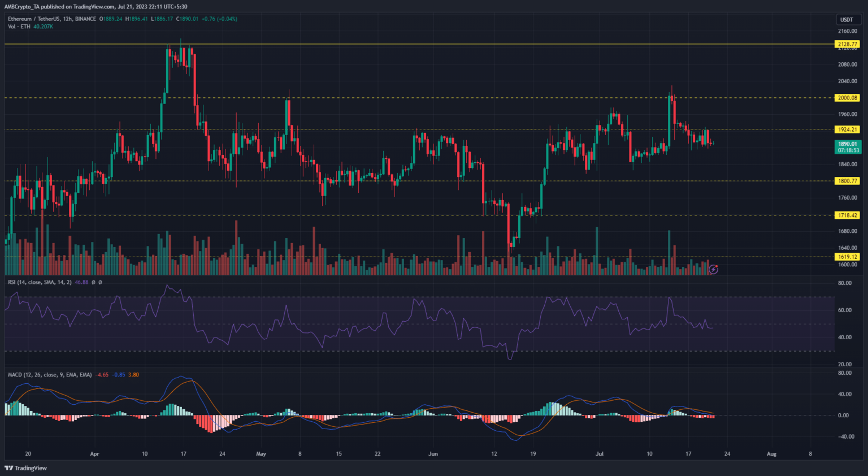Click the purple lightning bolt icon on the chart
The image size is (868, 476).
tap(713, 270)
